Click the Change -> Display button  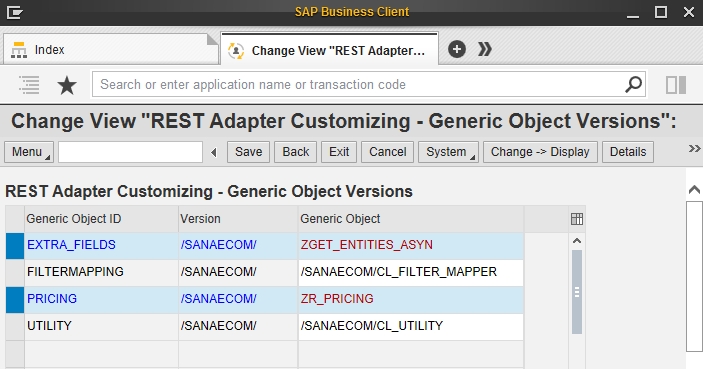coord(540,152)
